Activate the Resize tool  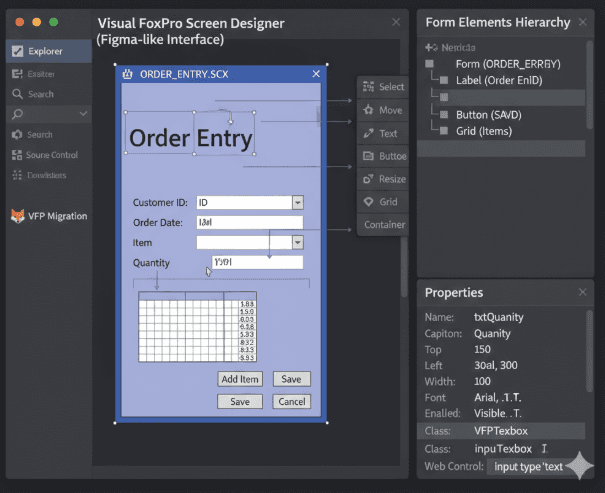pyautogui.click(x=383, y=179)
